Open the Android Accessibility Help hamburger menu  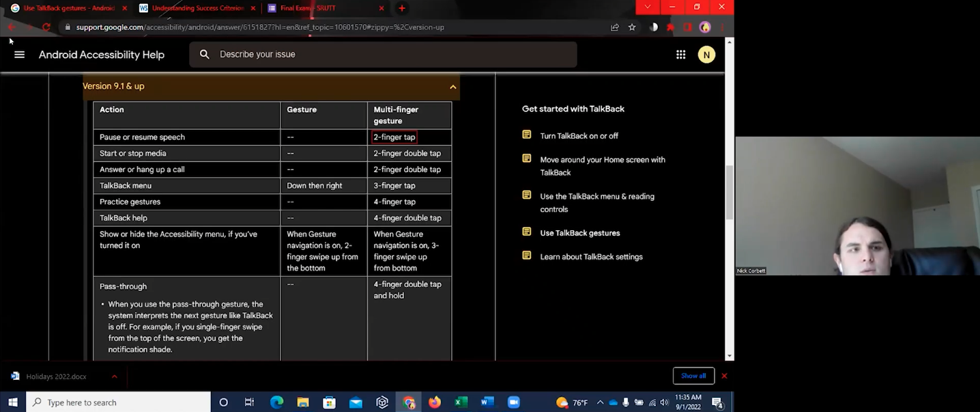19,54
